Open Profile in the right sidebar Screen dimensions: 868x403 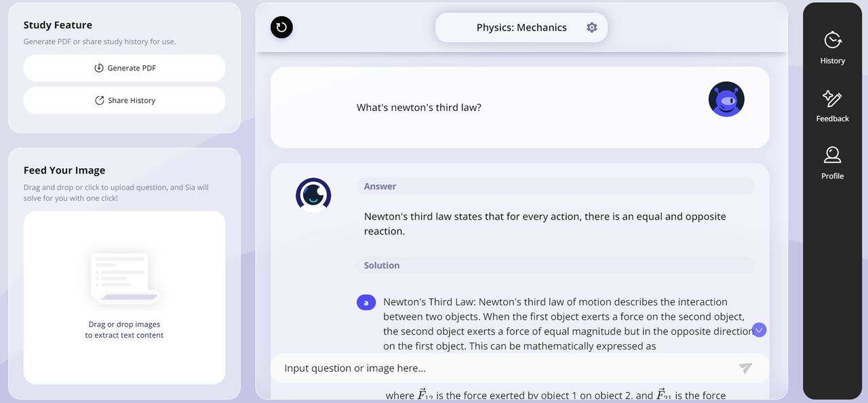[x=832, y=163]
